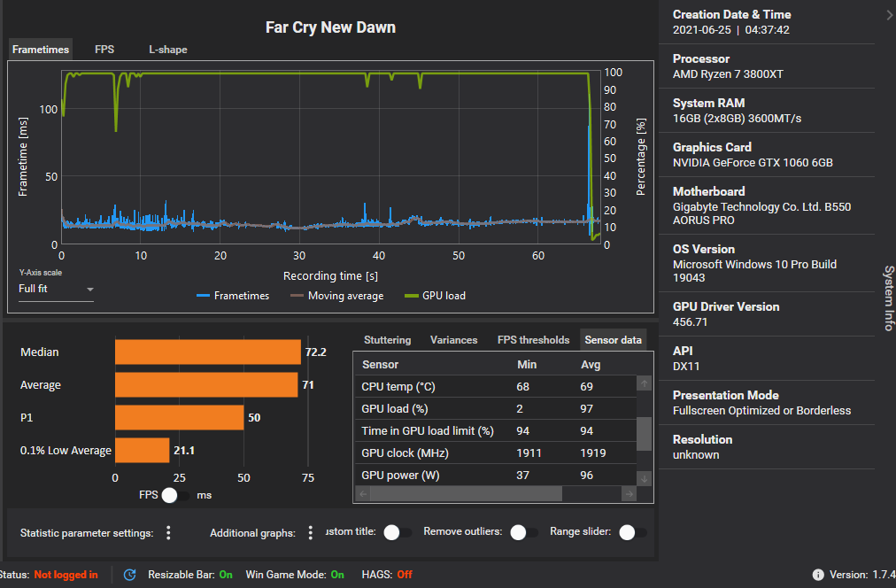Toggle the Custom title switch
The width and height of the screenshot is (896, 588).
pyautogui.click(x=398, y=532)
